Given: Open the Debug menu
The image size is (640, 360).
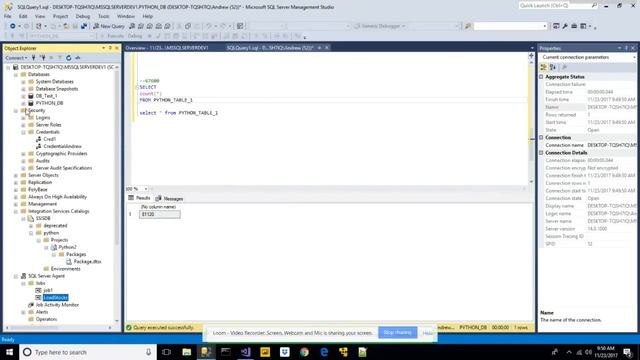Looking at the screenshot, I should 83,16.
